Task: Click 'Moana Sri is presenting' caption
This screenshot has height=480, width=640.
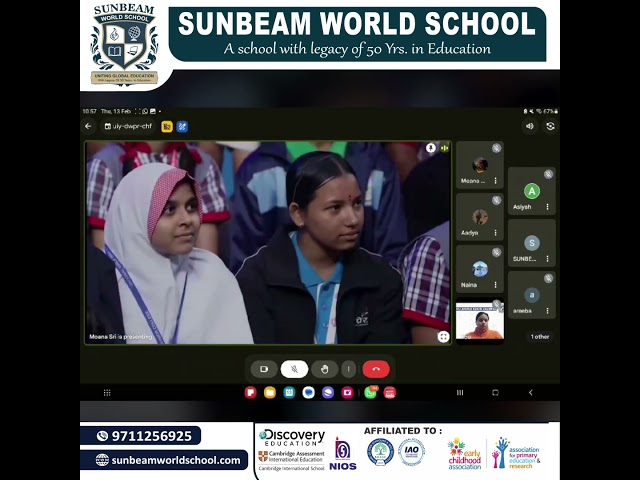Action: 120,337
